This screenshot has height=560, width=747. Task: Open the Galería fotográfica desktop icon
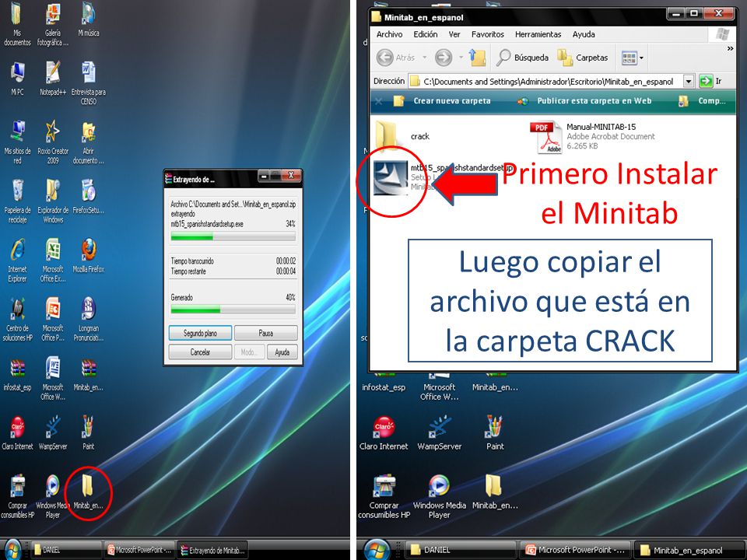click(53, 25)
